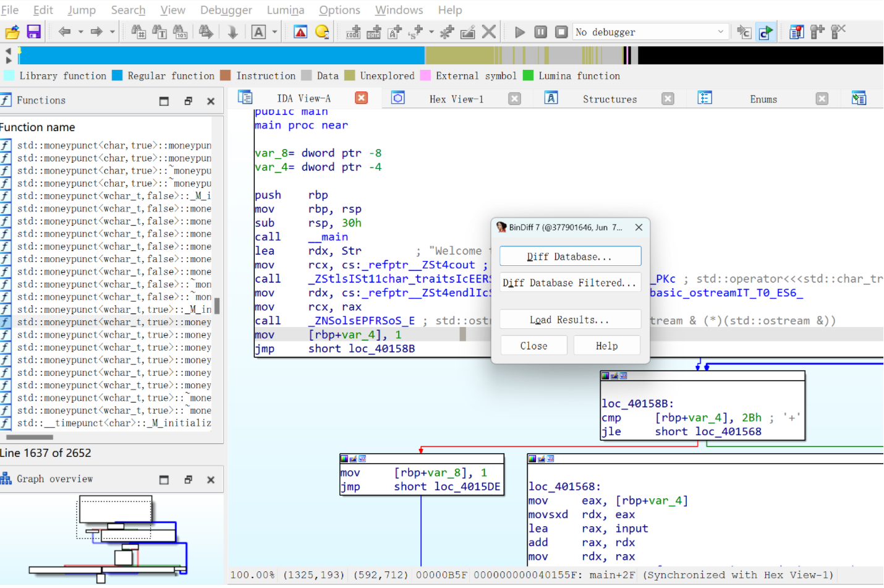This screenshot has width=884, height=588.
Task: Click the text search binoculars icon
Action: [159, 32]
